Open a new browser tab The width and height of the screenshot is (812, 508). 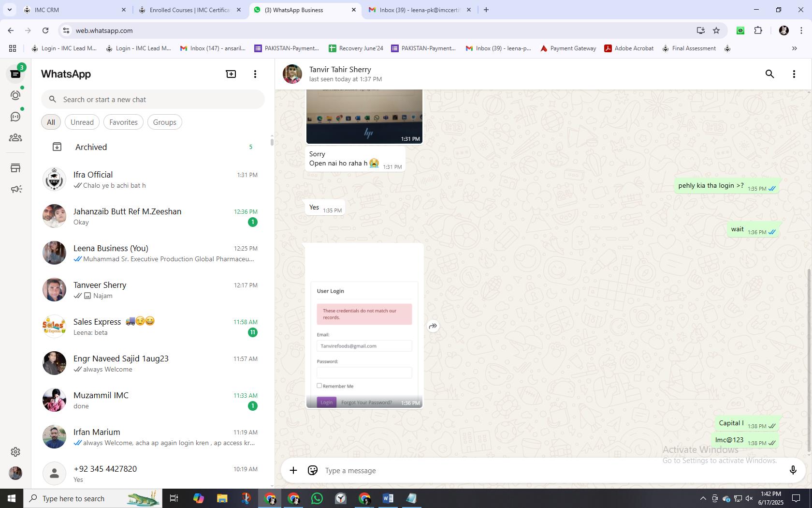point(486,10)
